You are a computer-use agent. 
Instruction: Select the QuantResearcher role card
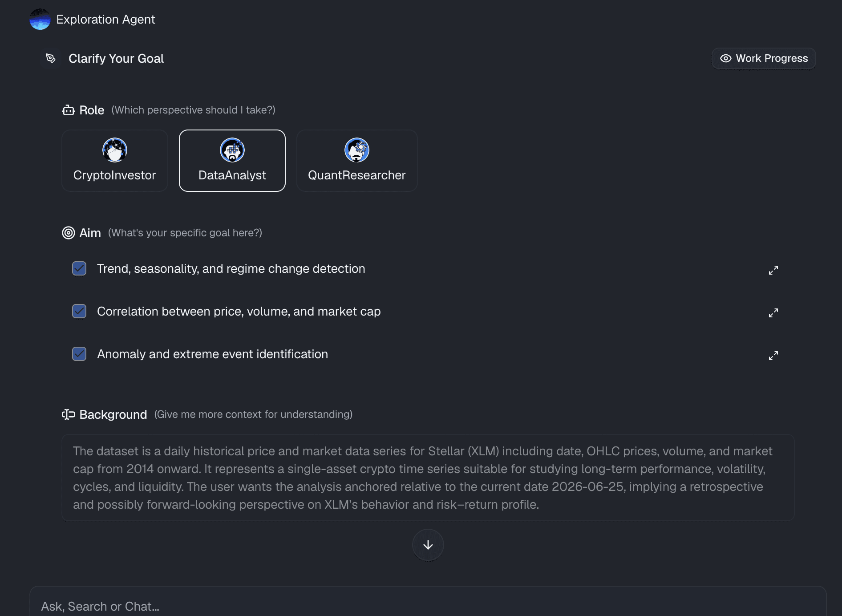(357, 161)
